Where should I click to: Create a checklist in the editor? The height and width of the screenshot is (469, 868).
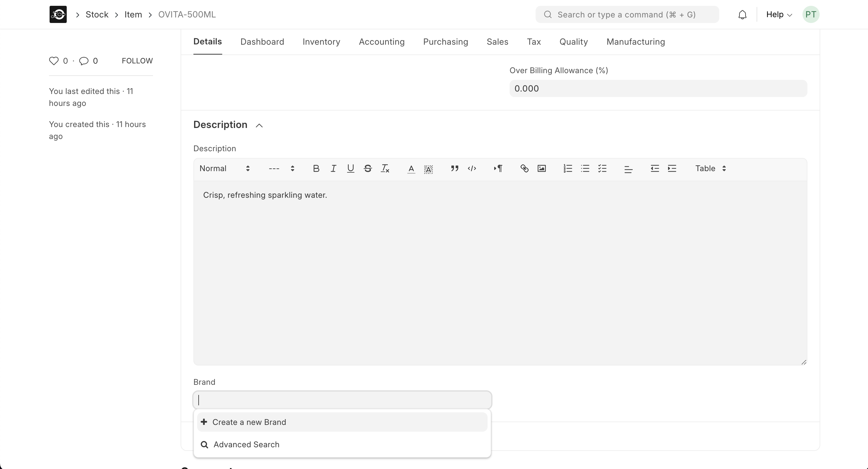pyautogui.click(x=602, y=168)
